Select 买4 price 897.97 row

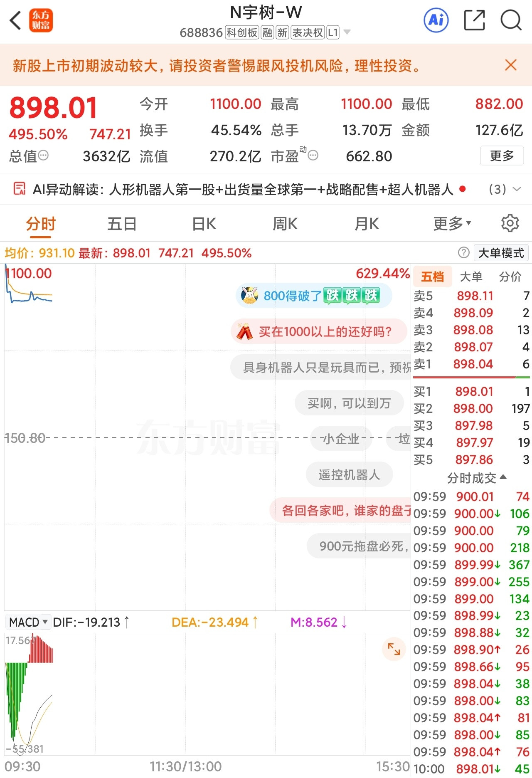[471, 442]
